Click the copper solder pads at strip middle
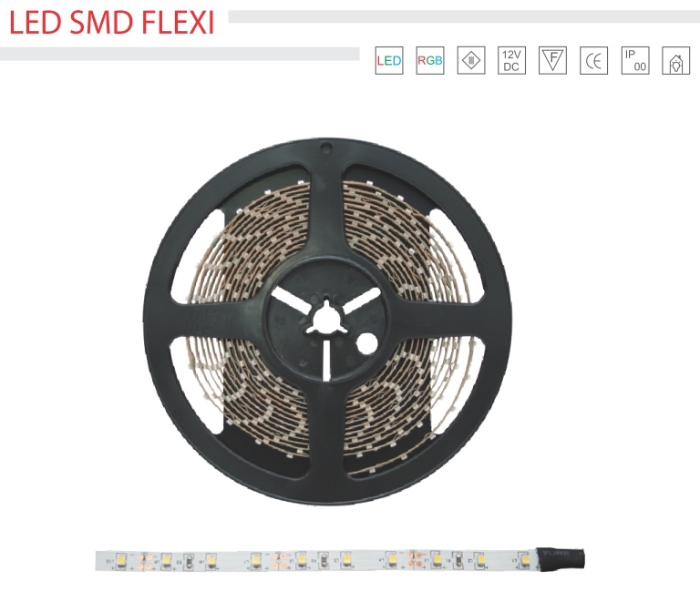The image size is (700, 602). 280,560
